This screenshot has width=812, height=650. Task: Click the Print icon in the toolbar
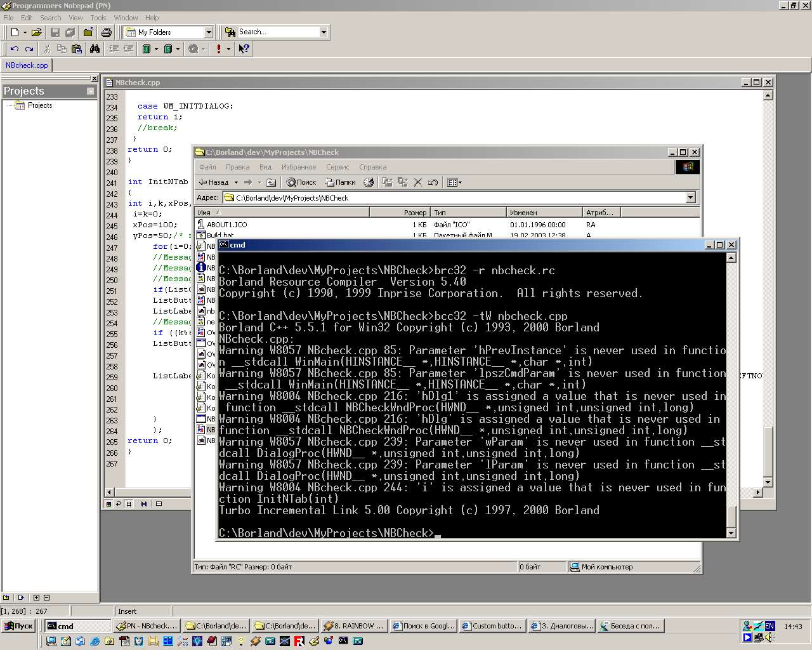click(x=107, y=32)
